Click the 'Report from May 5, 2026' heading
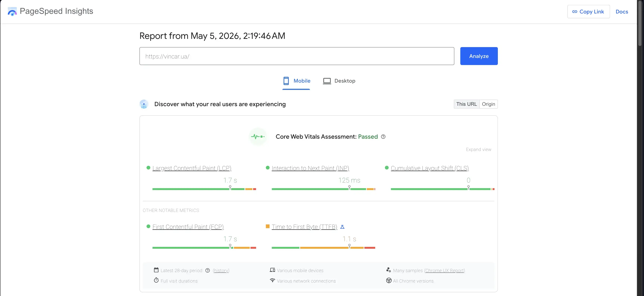 [x=212, y=36]
